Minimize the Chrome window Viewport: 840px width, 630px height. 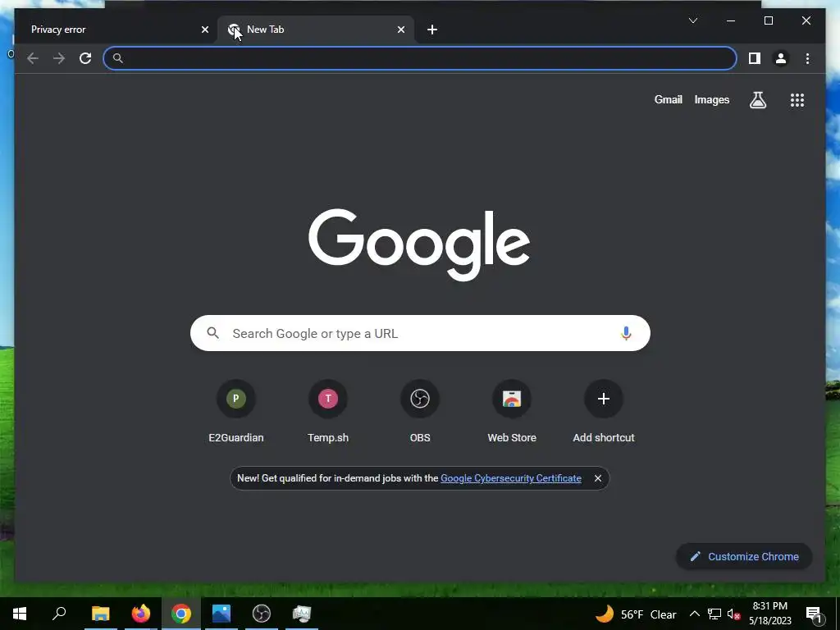click(731, 21)
